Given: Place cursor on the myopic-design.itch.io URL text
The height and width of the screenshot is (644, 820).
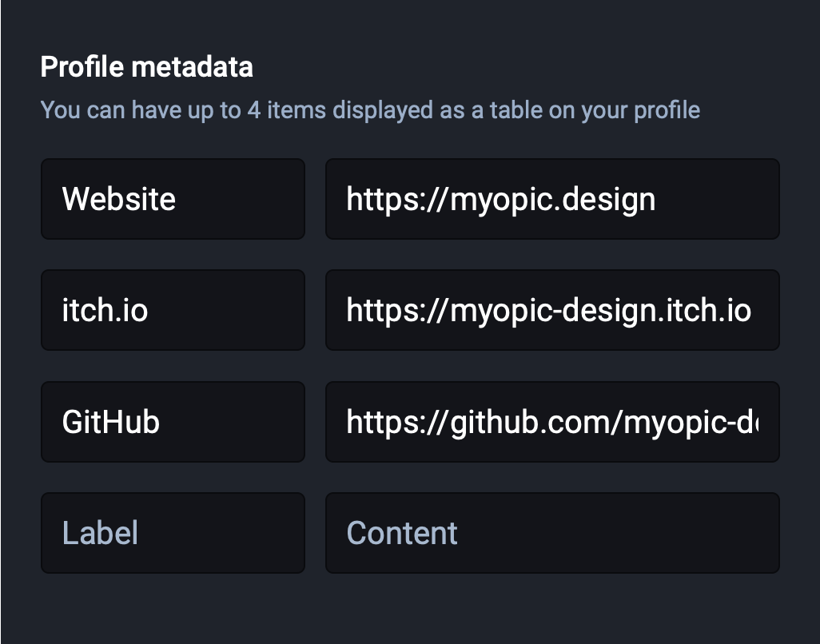Looking at the screenshot, I should [x=548, y=311].
